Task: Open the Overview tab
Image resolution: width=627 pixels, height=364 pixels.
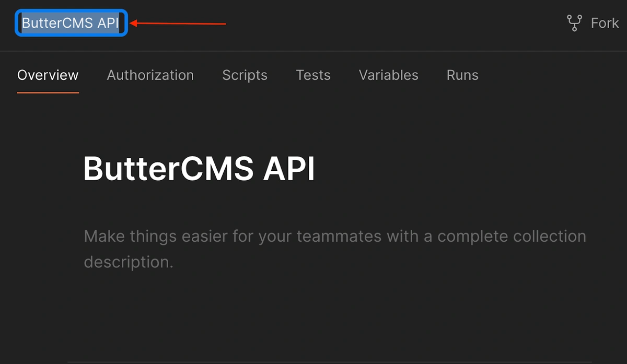Action: (x=48, y=75)
